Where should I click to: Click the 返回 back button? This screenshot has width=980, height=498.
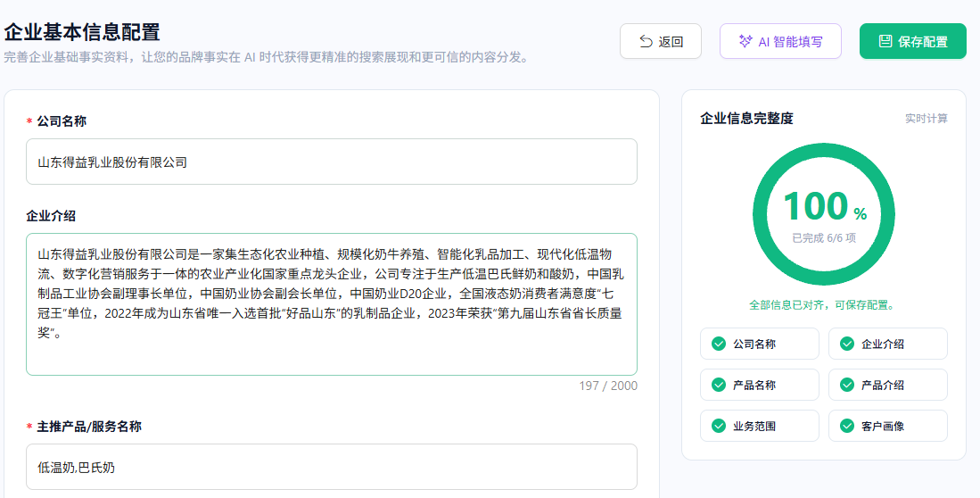(x=661, y=41)
